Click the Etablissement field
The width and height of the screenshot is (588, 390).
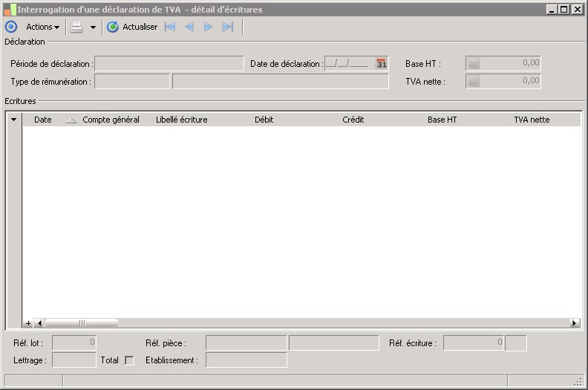tap(246, 360)
